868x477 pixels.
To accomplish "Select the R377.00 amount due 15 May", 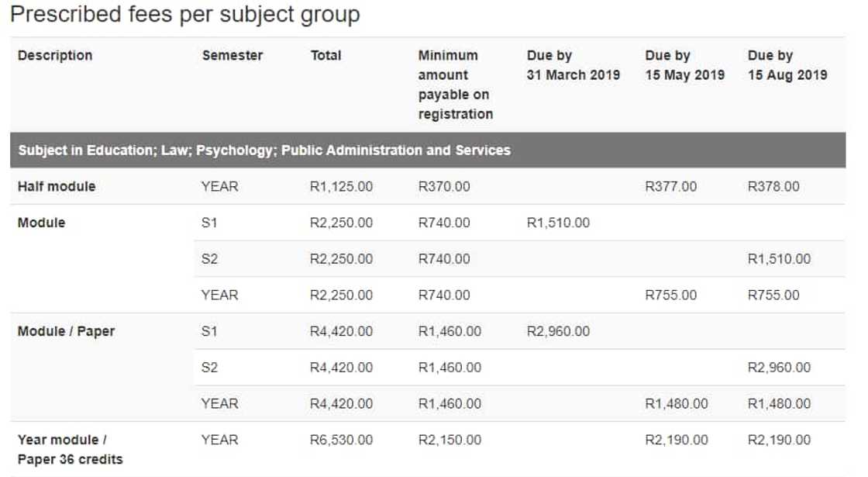I will (x=671, y=187).
